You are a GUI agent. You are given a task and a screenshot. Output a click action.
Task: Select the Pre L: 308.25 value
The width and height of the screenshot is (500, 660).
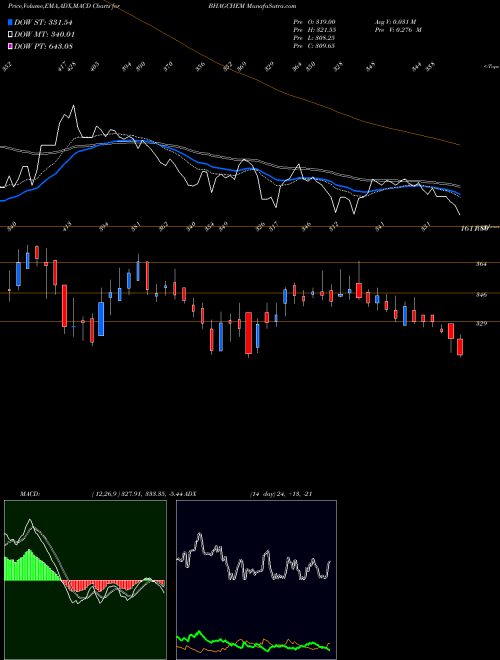tap(314, 37)
